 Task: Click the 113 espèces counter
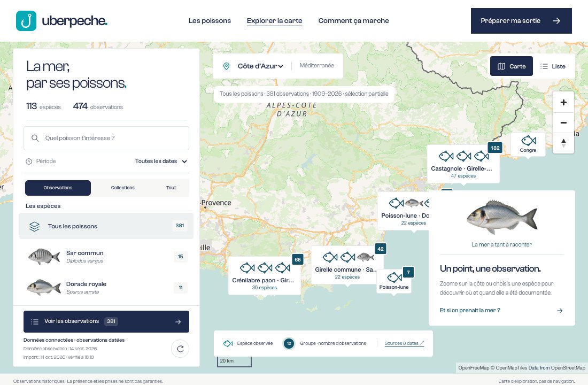pos(43,106)
